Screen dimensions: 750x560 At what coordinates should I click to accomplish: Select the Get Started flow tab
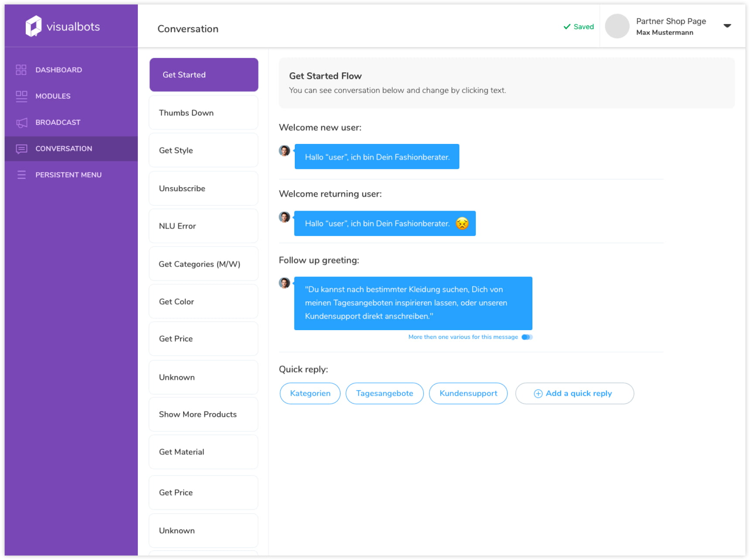click(x=204, y=75)
